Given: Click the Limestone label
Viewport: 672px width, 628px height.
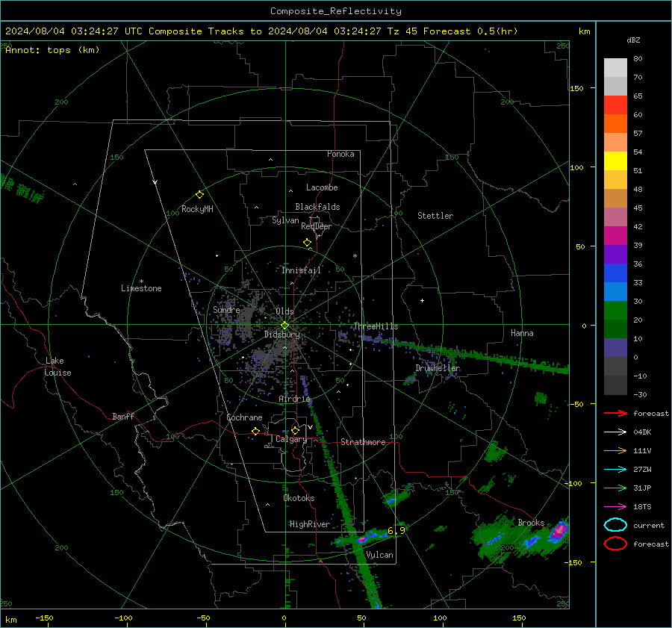Looking at the screenshot, I should (141, 288).
